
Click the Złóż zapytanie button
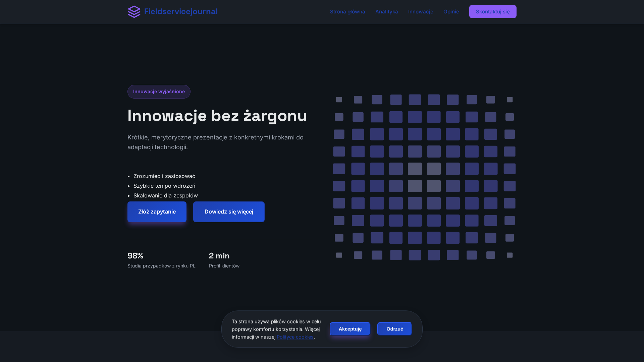tap(157, 212)
